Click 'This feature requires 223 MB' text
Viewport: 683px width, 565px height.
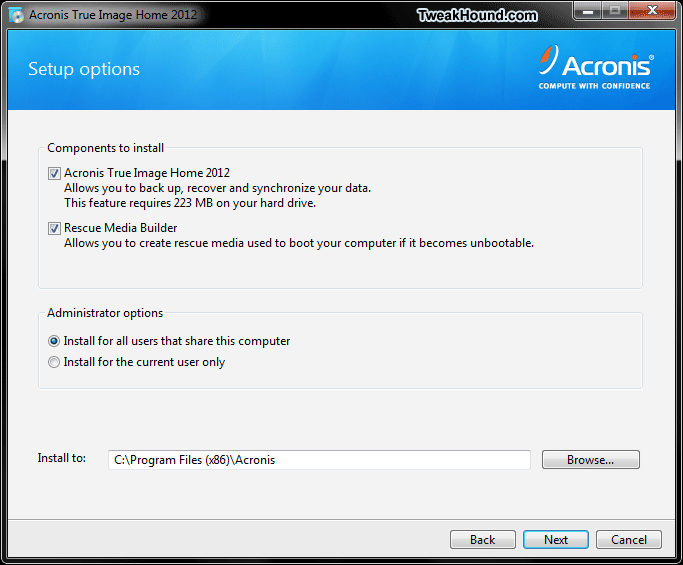click(x=190, y=203)
